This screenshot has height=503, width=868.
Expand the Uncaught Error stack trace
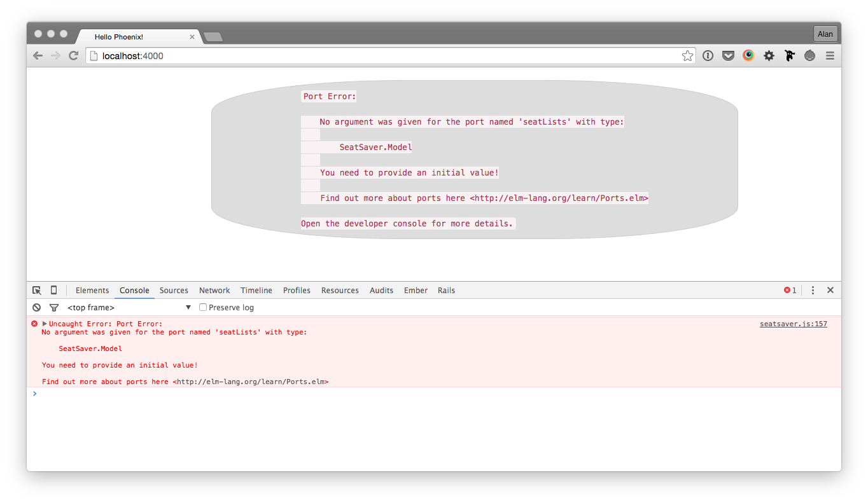(45, 324)
